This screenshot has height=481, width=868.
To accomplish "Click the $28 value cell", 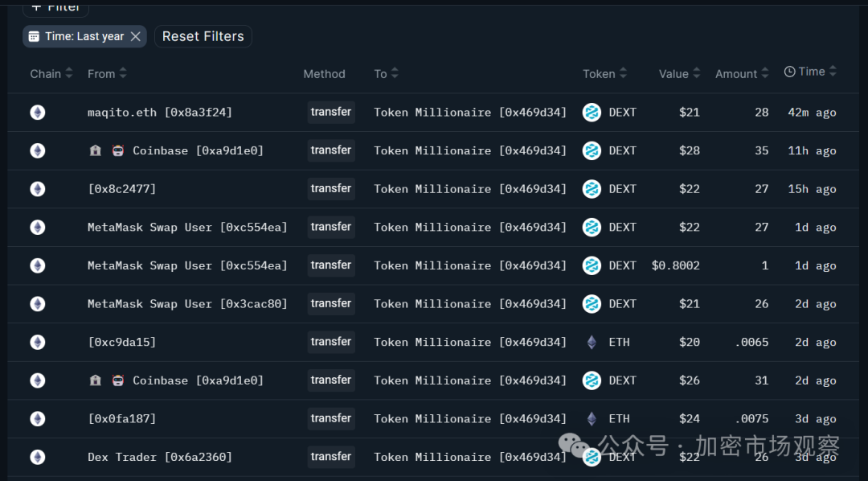I will point(690,150).
